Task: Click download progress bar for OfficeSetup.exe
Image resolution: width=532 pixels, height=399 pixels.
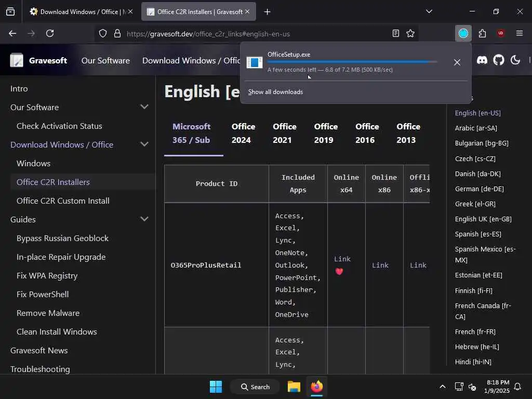Action: (352, 62)
